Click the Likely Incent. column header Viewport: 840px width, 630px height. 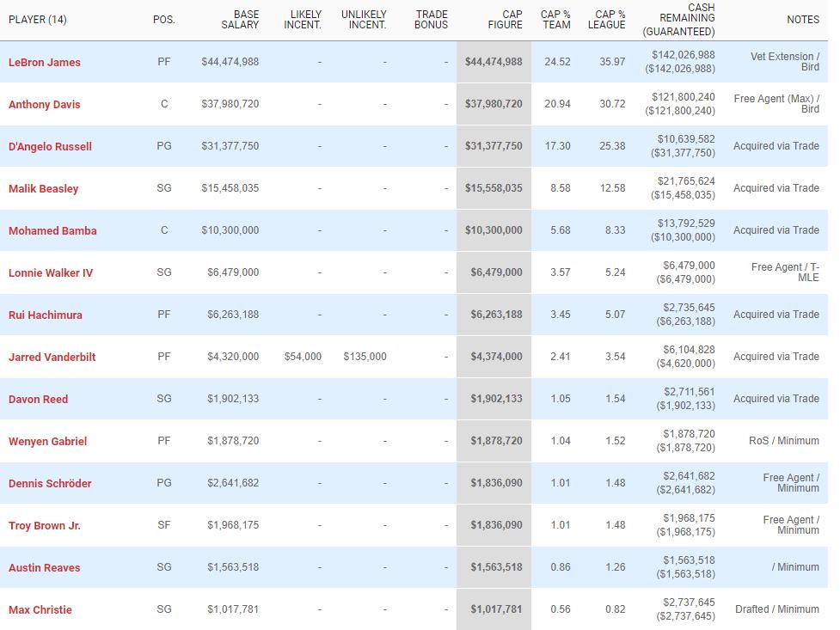(303, 20)
